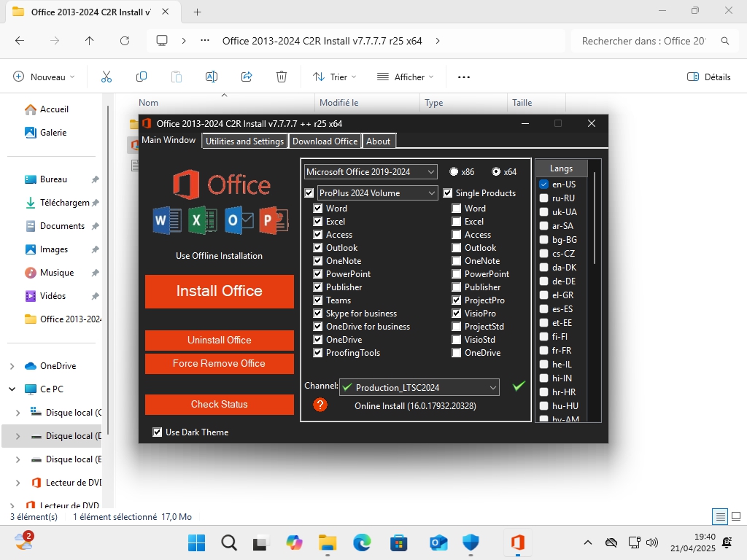The image size is (747, 560).
Task: Click the Cut scissors icon in Explorer toolbar
Action: (x=107, y=77)
